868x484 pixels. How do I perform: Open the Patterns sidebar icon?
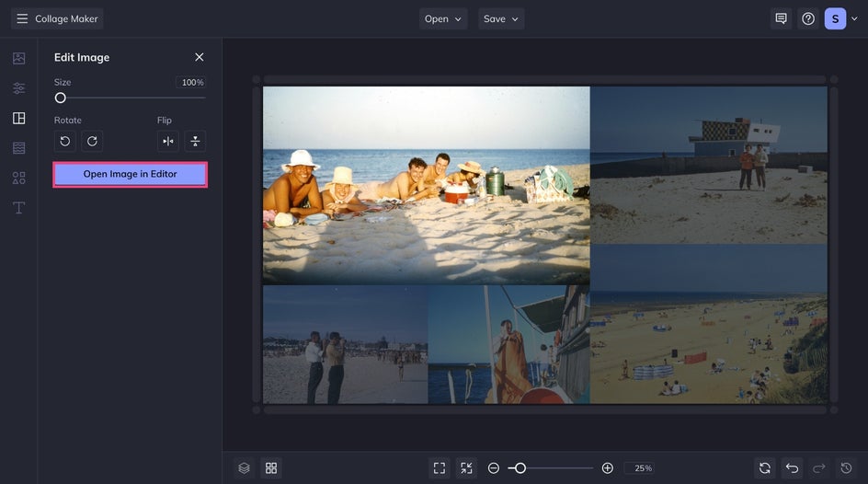pos(18,147)
